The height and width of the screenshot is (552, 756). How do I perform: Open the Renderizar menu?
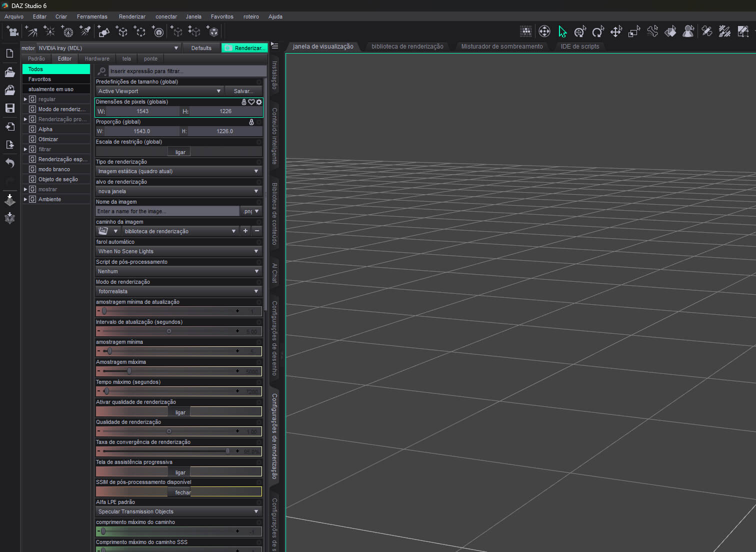pos(132,17)
